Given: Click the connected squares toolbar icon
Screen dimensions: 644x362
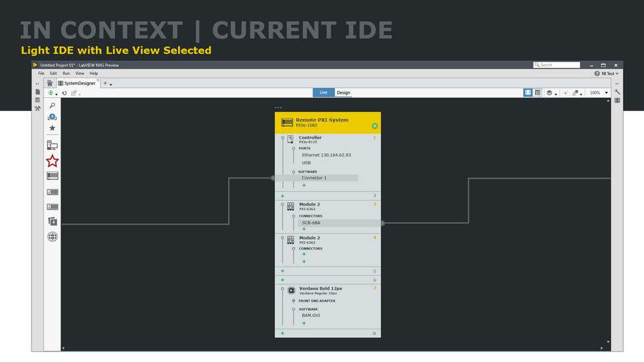Looking at the screenshot, I should point(576,93).
